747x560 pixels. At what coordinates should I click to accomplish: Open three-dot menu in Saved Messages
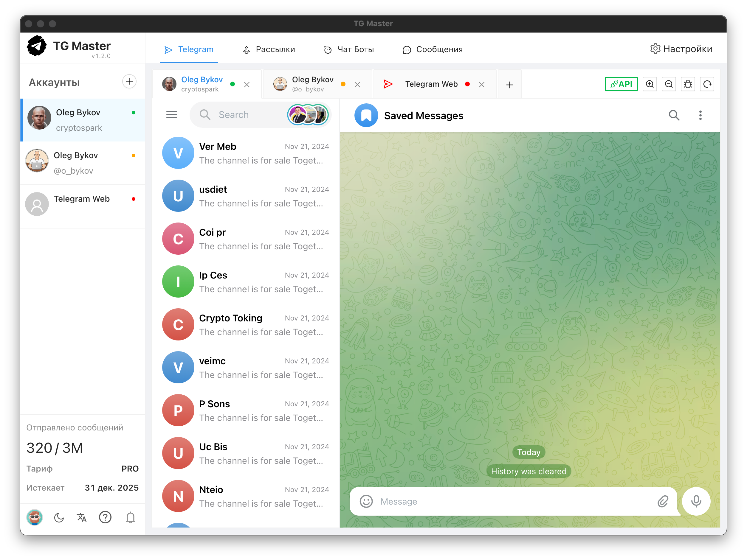pyautogui.click(x=700, y=116)
